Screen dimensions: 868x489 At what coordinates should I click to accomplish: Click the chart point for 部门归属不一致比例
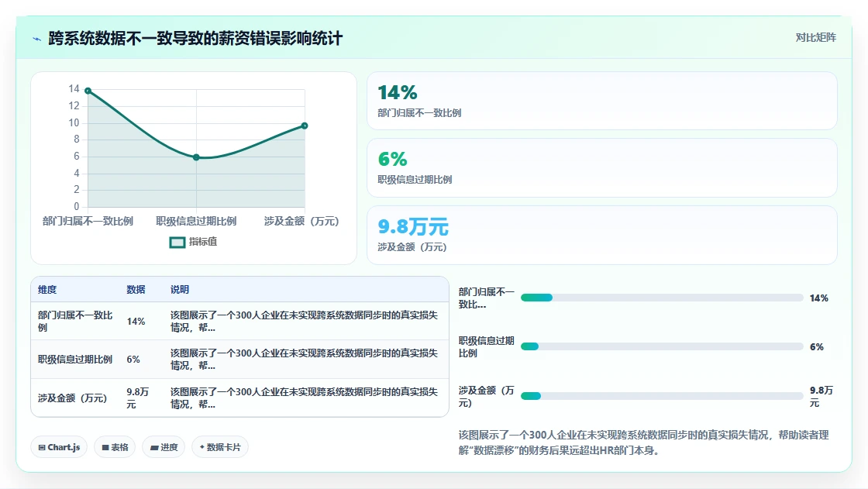click(88, 91)
